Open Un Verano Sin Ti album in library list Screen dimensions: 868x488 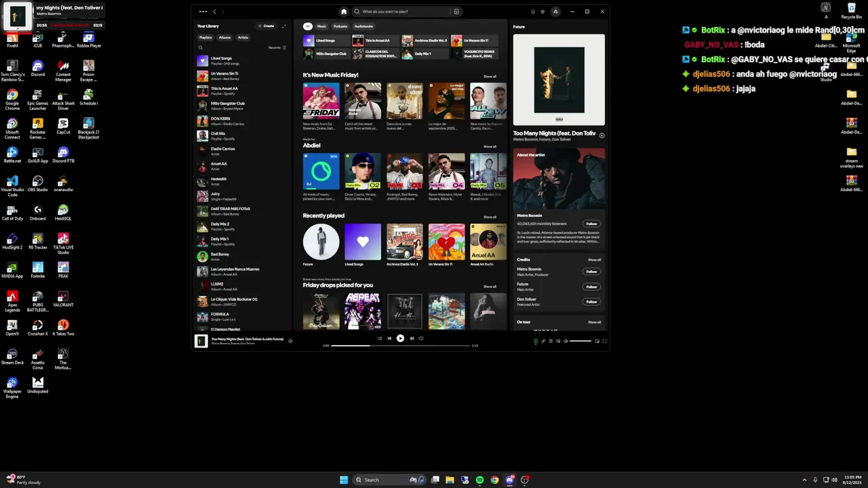pos(242,76)
